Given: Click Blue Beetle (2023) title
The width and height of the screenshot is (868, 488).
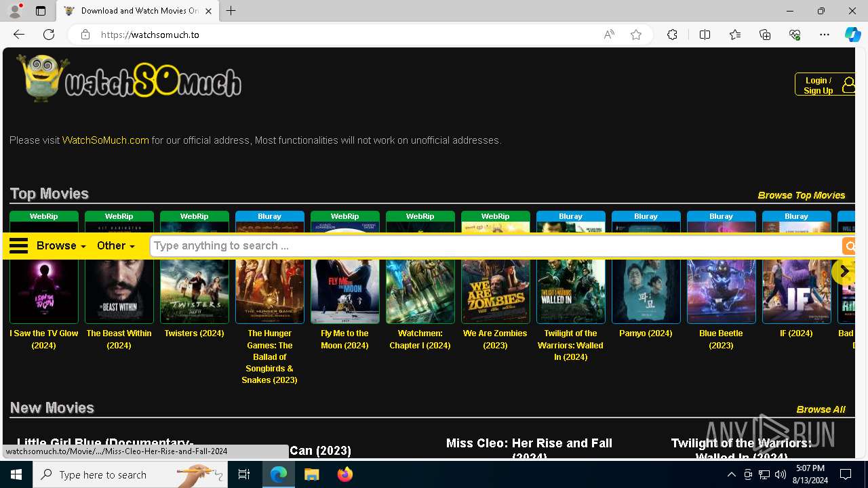Looking at the screenshot, I should click(721, 339).
